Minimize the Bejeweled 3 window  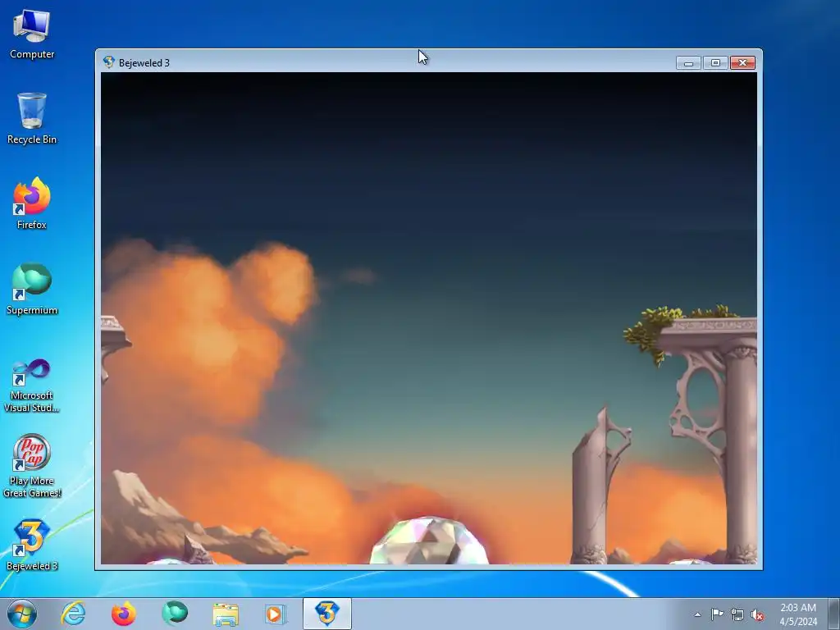point(688,62)
